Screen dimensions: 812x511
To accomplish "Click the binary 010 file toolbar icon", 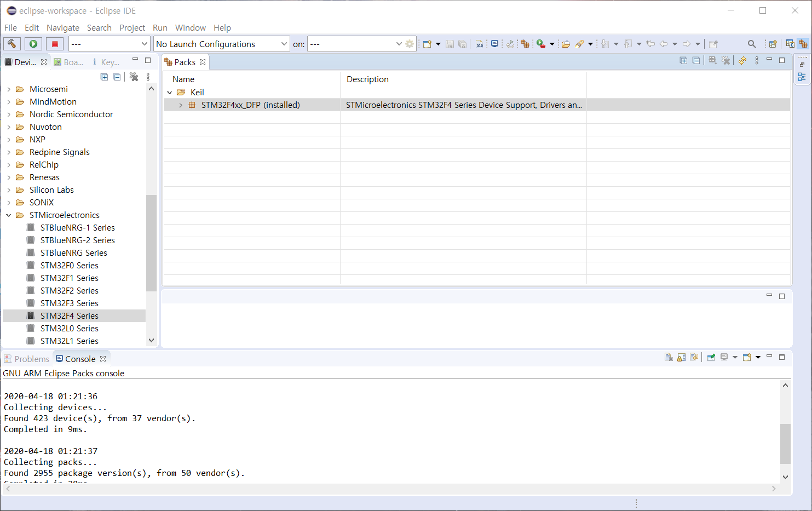I will 479,44.
